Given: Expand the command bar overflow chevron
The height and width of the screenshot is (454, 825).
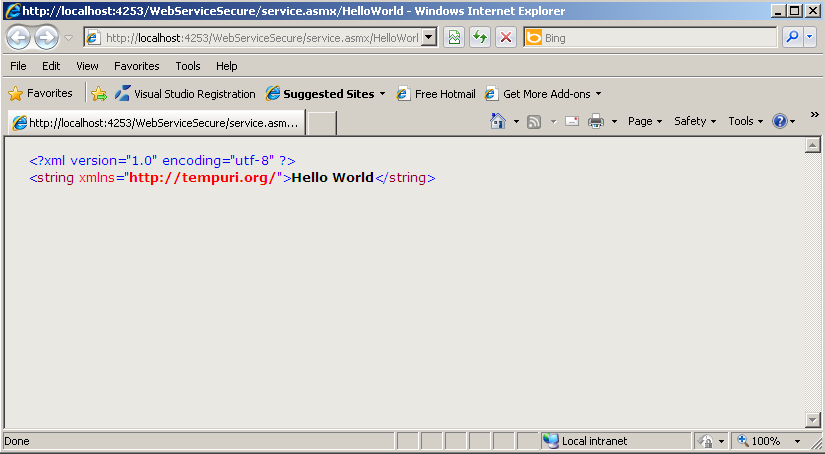Looking at the screenshot, I should 814,114.
